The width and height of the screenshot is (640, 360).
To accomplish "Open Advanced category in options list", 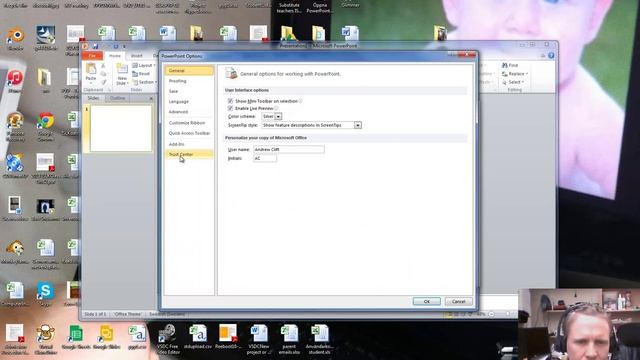I will coord(189,111).
